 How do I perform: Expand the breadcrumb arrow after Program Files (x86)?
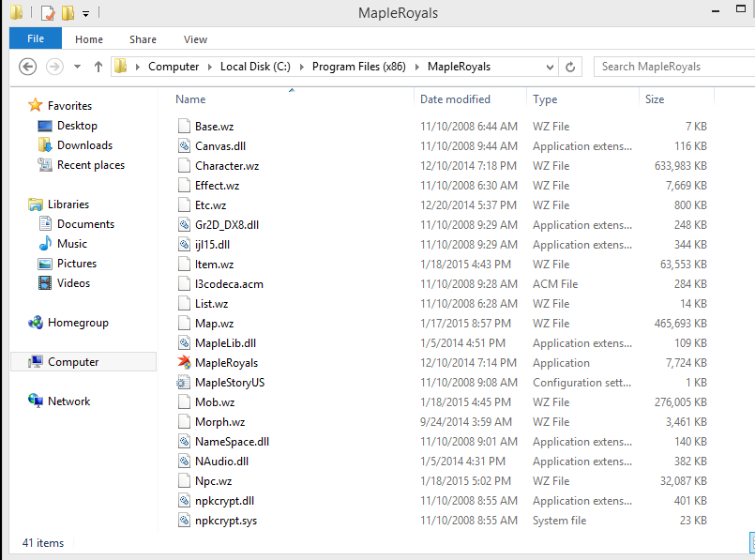(x=417, y=67)
